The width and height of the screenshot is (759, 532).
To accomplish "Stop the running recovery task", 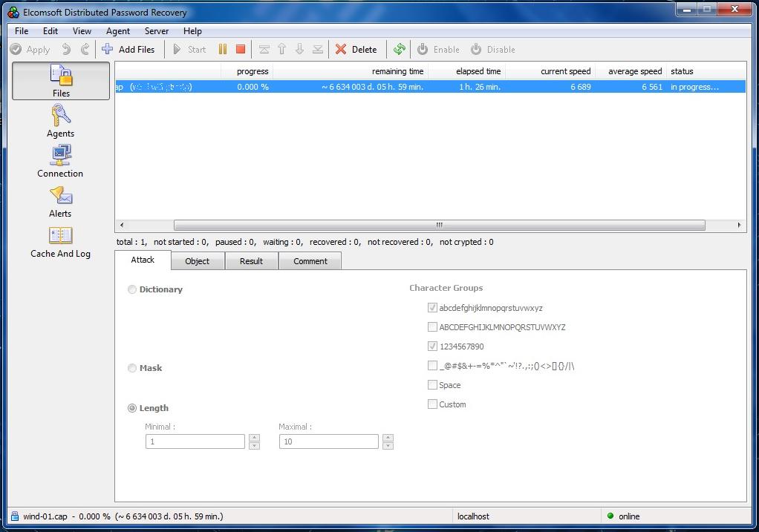I will tap(241, 49).
